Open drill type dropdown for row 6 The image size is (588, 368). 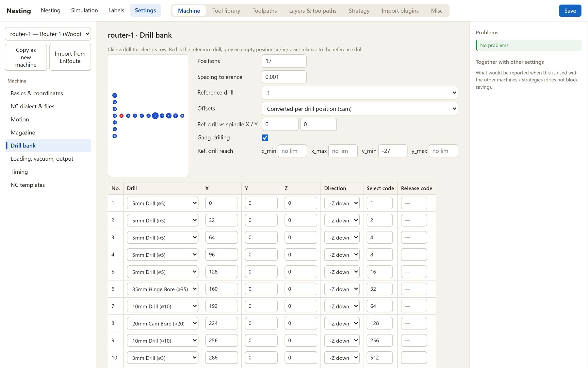163,289
